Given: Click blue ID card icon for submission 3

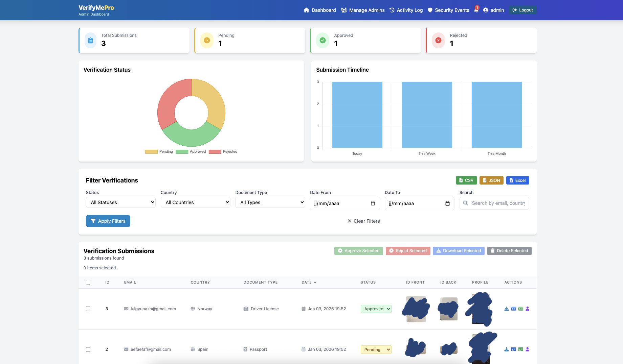Looking at the screenshot, I should pyautogui.click(x=513, y=309).
